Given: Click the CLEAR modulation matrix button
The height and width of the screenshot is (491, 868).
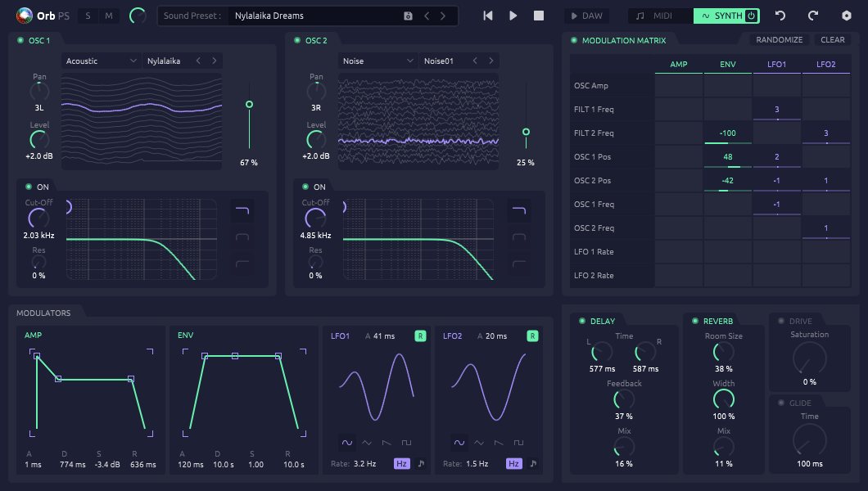Looking at the screenshot, I should tap(833, 40).
